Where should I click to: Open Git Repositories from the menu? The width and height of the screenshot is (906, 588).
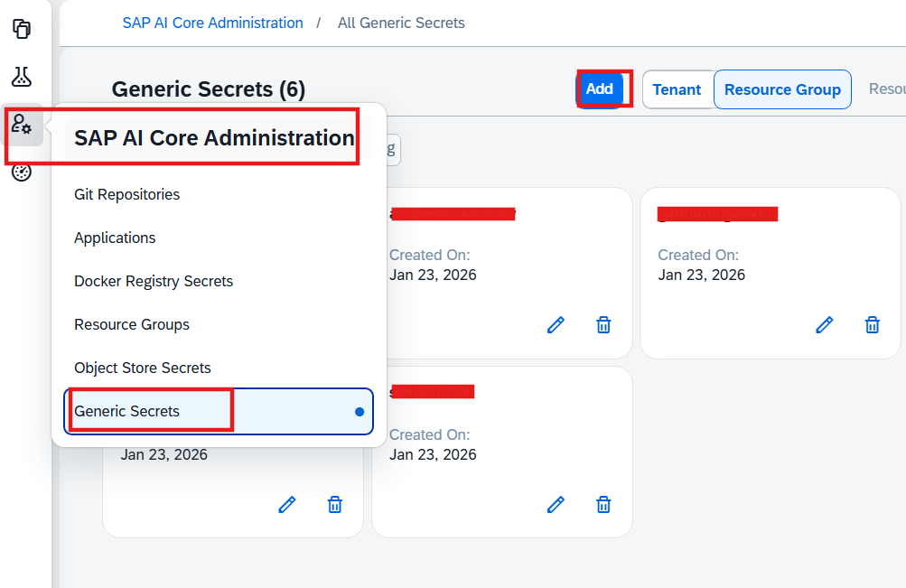pyautogui.click(x=219, y=195)
